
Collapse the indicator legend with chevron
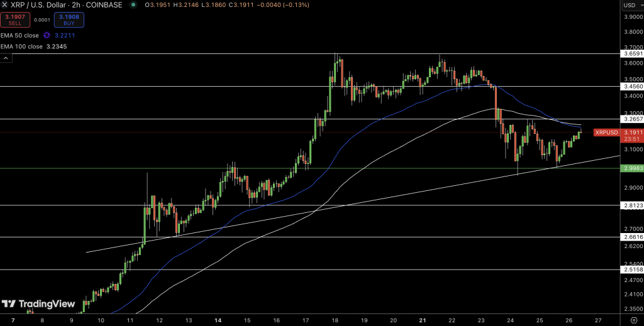point(6,58)
